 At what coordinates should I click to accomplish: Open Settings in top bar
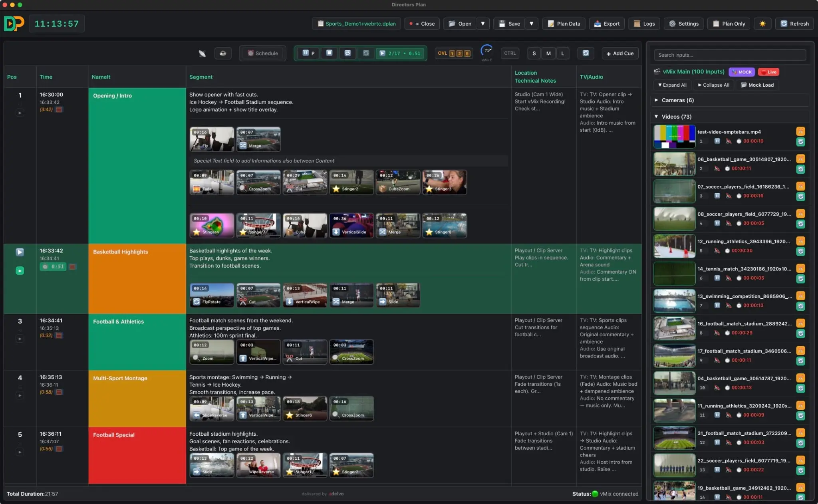683,24
